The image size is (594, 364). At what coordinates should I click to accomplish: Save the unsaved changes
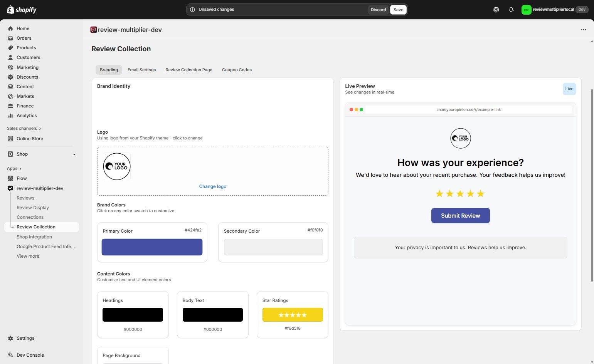398,9
